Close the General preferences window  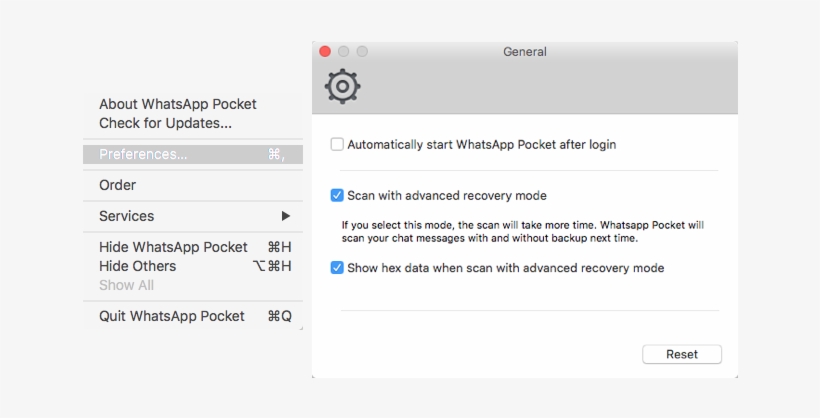[325, 51]
